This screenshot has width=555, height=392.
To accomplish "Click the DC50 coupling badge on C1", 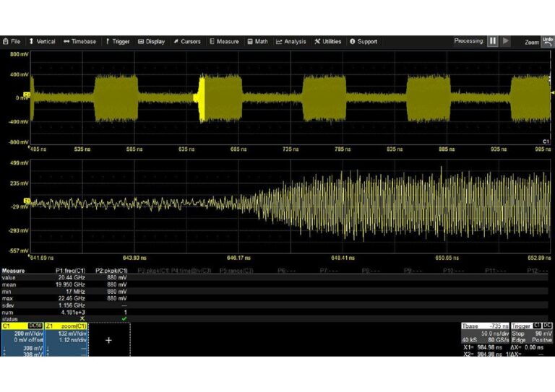I will [x=35, y=326].
